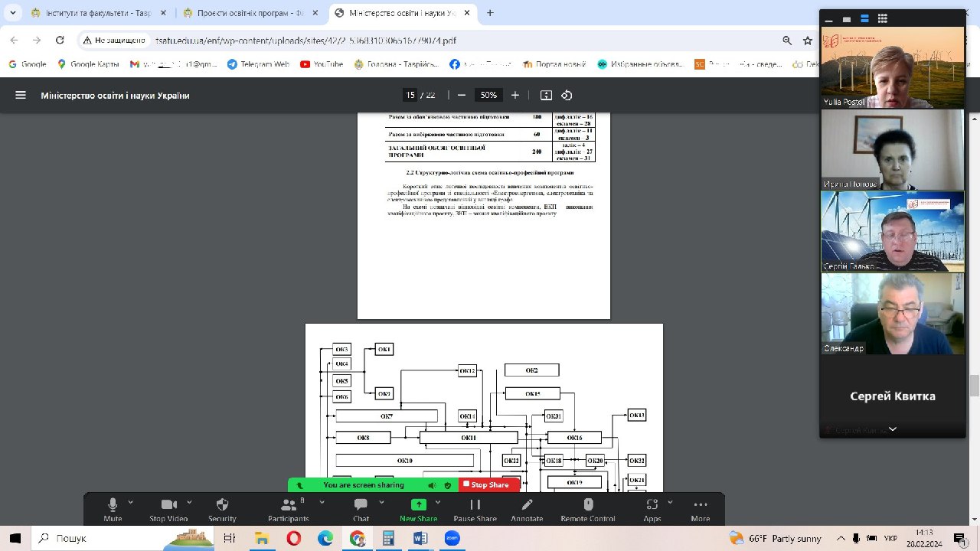Open Zoom Apps
Image resolution: width=980 pixels, height=551 pixels.
[x=652, y=509]
